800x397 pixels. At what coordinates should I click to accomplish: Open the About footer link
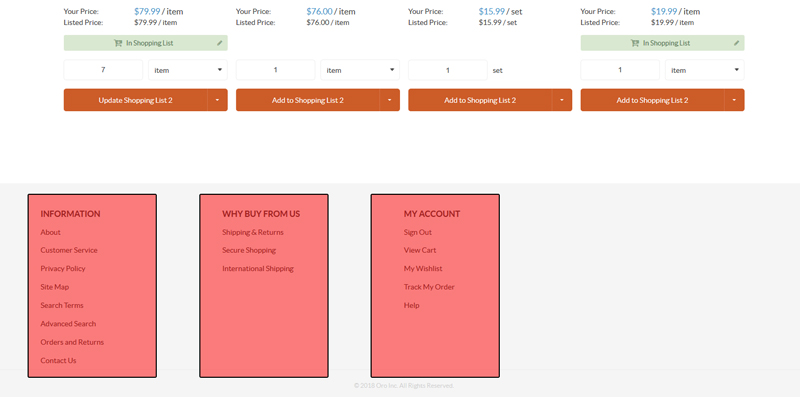51,232
